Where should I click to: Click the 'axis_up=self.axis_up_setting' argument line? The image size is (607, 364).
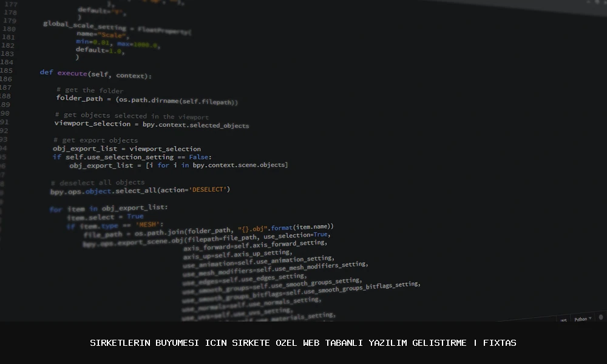pyautogui.click(x=237, y=255)
